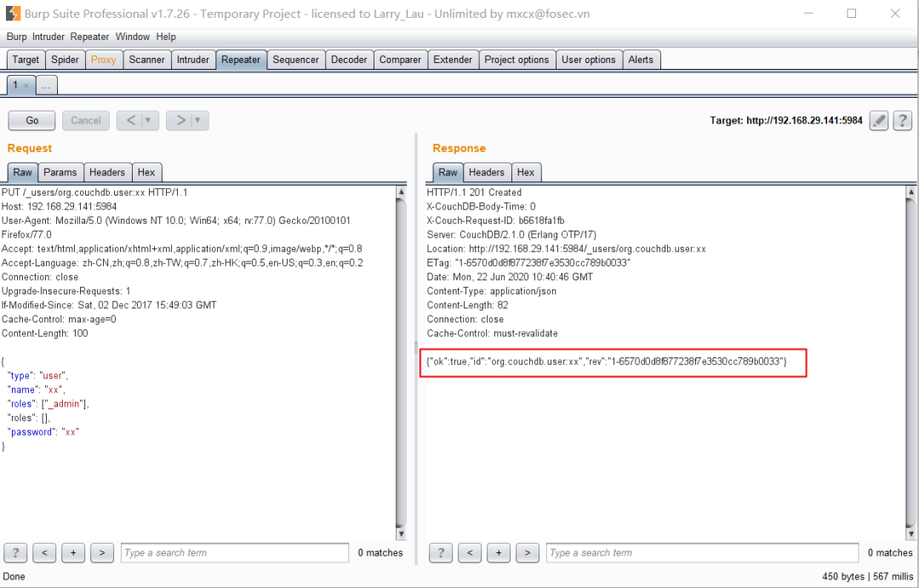Click the "password": "xx" line
919x588 pixels.
point(43,432)
